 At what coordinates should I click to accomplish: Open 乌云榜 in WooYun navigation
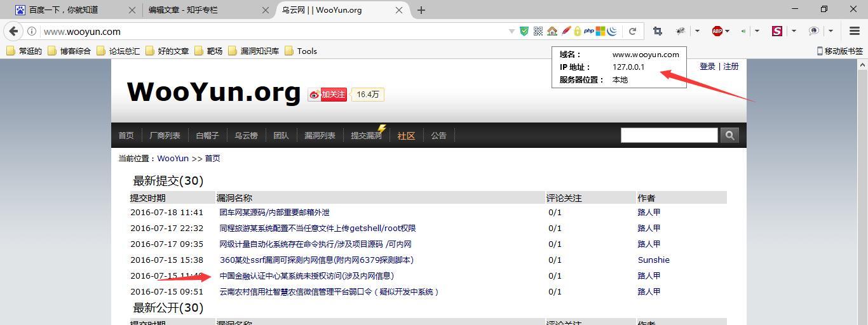tap(246, 135)
